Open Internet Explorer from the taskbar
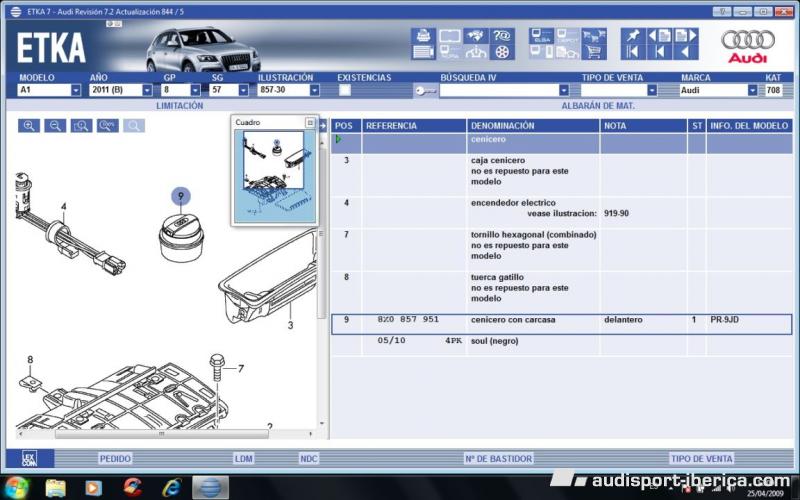The width and height of the screenshot is (800, 500). tap(171, 488)
